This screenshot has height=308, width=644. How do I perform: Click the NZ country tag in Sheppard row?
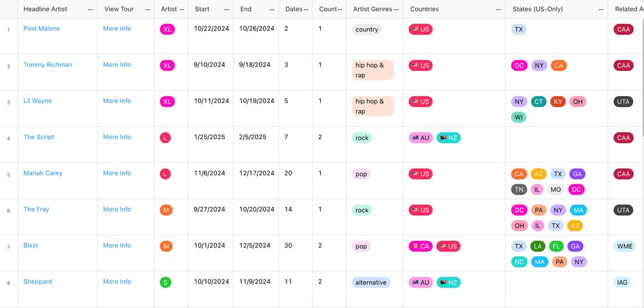click(448, 282)
